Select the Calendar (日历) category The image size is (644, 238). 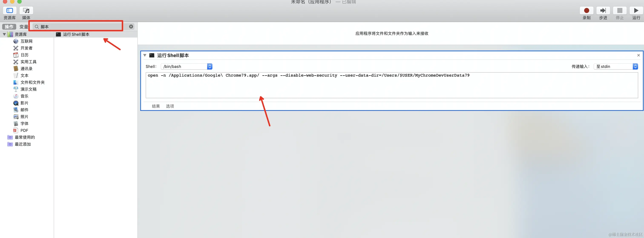[24, 55]
